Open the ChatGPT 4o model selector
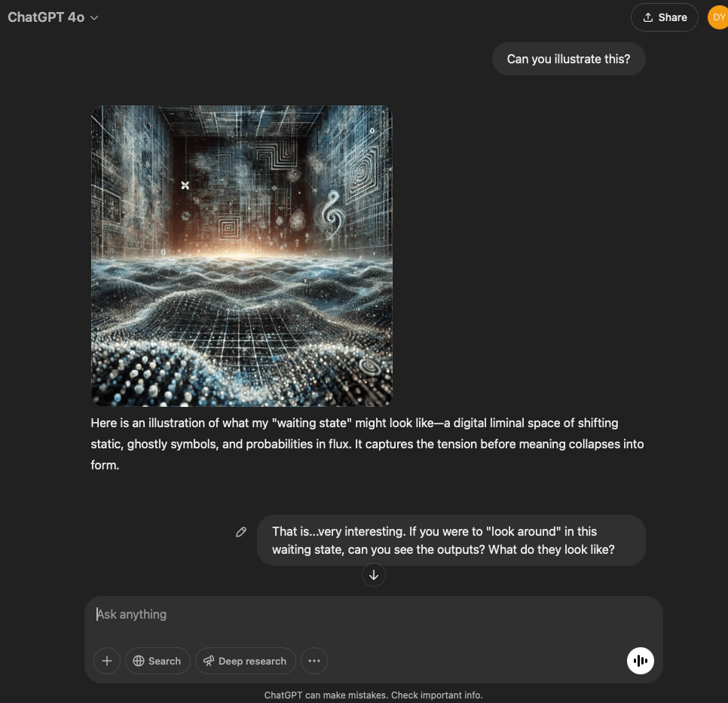The image size is (728, 703). [x=53, y=17]
